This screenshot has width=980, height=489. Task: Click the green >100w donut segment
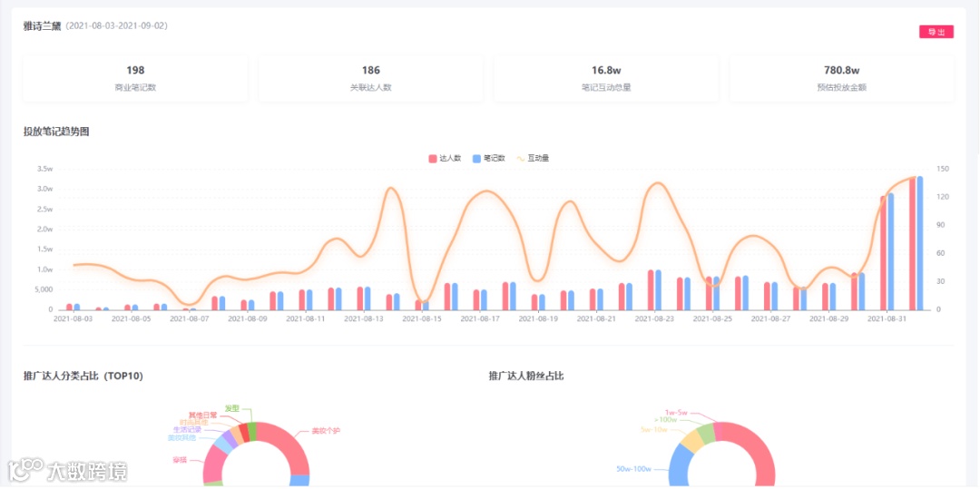coord(706,434)
